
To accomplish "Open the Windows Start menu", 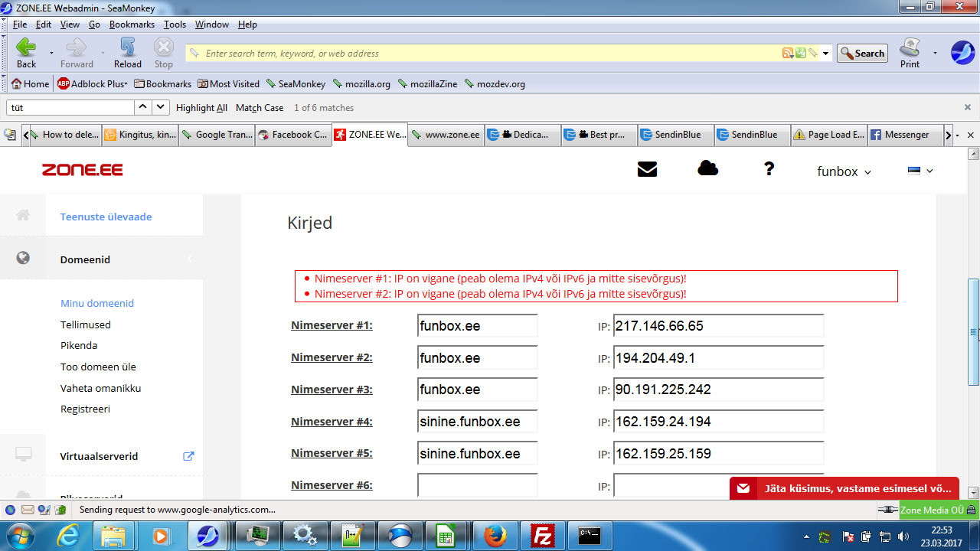I will tap(19, 535).
